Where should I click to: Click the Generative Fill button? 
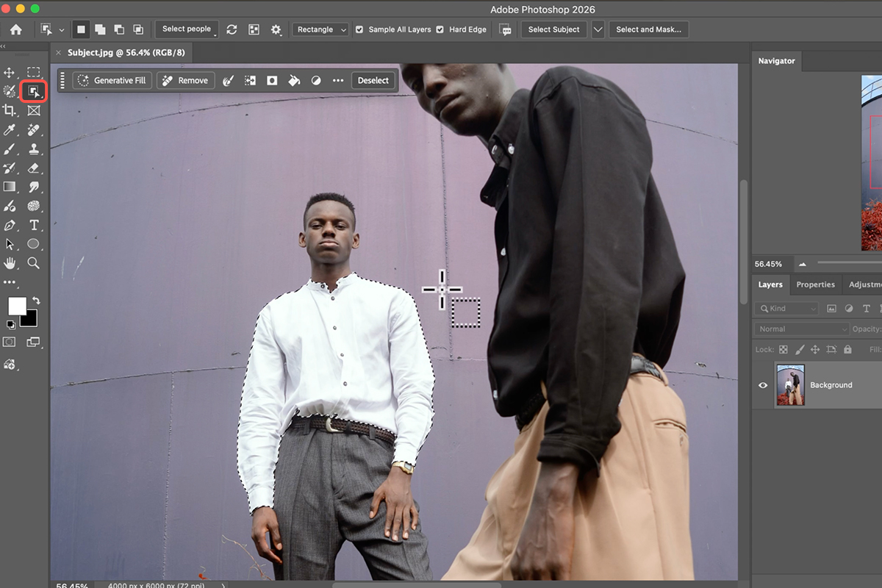pyautogui.click(x=112, y=81)
